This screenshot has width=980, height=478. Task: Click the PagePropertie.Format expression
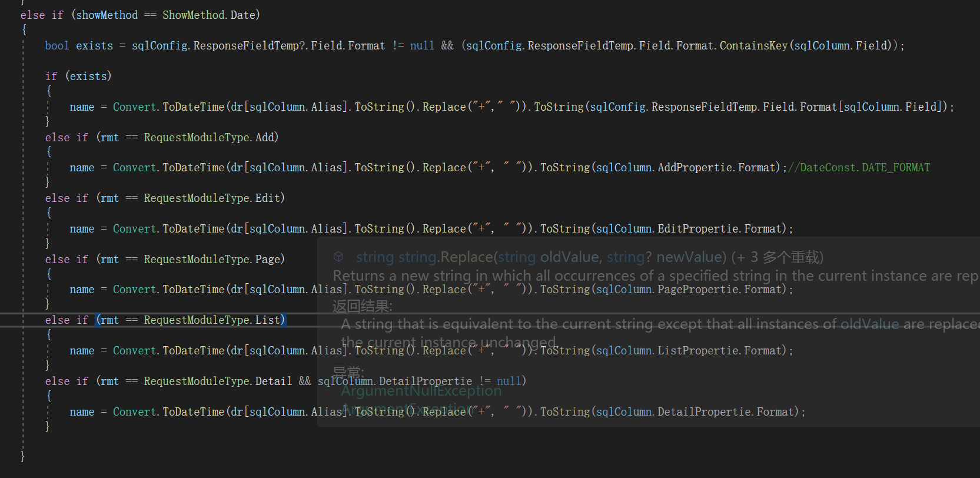pos(722,290)
